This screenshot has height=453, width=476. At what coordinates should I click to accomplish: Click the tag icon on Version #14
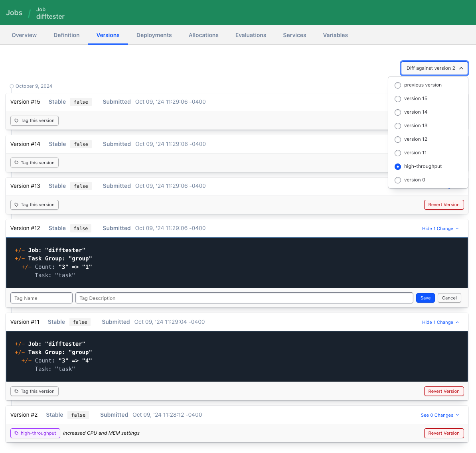(17, 163)
